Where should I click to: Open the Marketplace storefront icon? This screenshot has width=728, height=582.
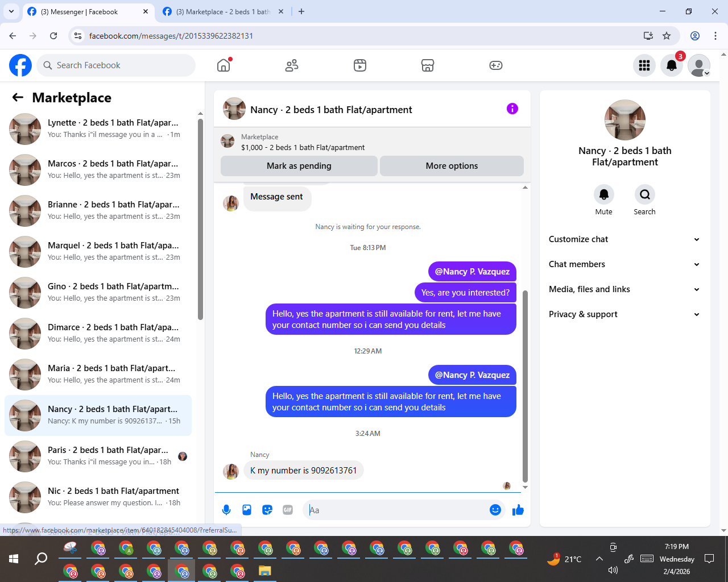428,65
